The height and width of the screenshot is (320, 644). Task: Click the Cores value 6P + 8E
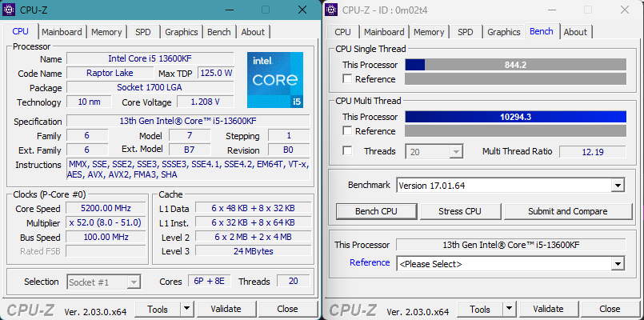(210, 281)
